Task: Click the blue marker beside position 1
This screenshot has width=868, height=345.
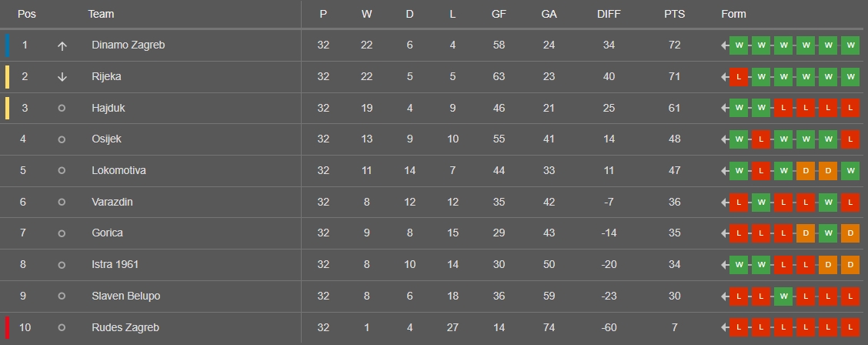Action: click(x=7, y=45)
